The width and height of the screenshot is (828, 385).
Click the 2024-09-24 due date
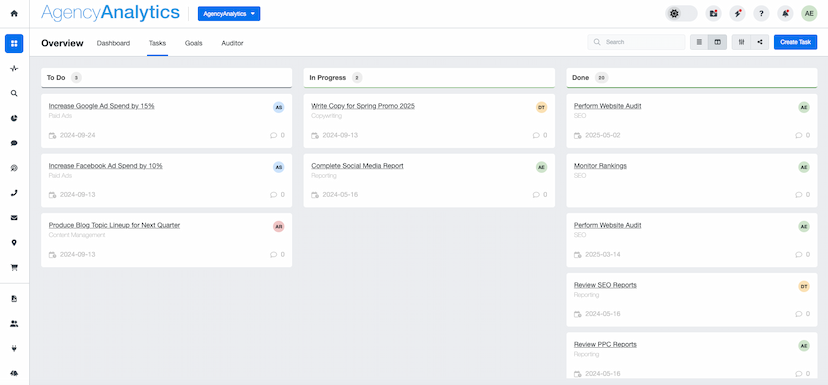coord(78,135)
